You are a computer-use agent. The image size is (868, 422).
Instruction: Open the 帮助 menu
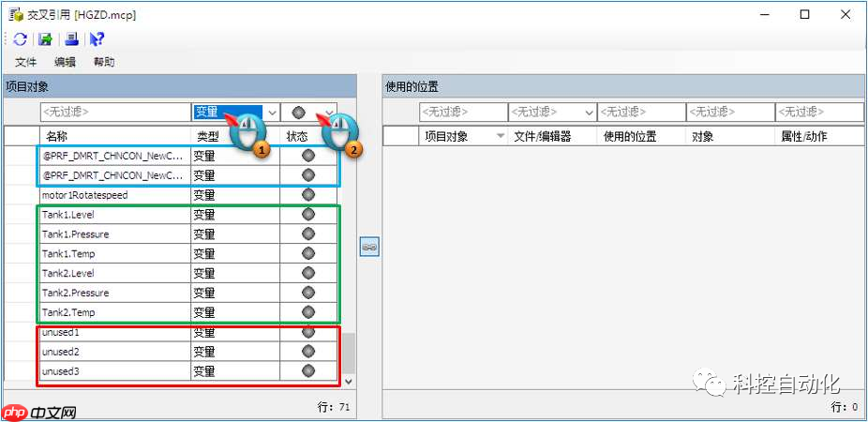tap(104, 62)
